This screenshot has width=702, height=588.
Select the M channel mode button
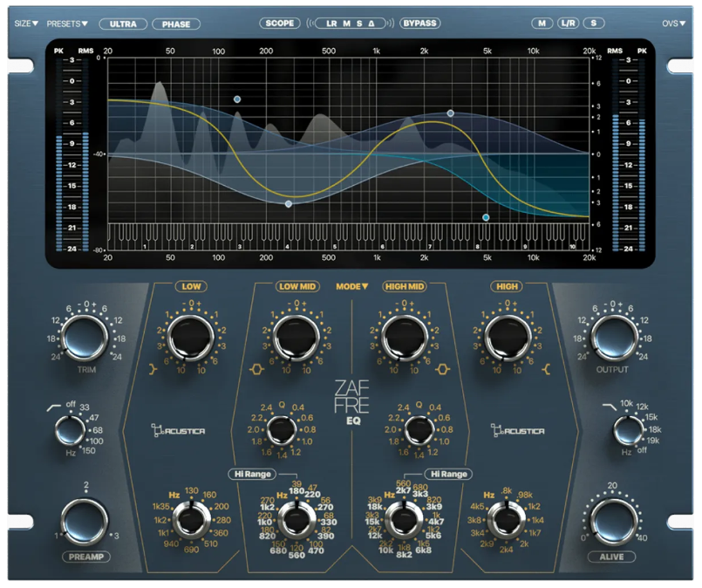point(542,23)
